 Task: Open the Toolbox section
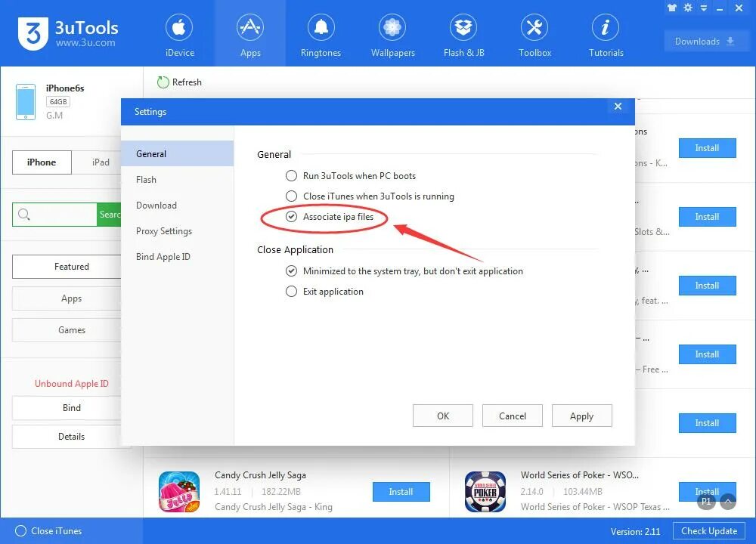pyautogui.click(x=534, y=36)
